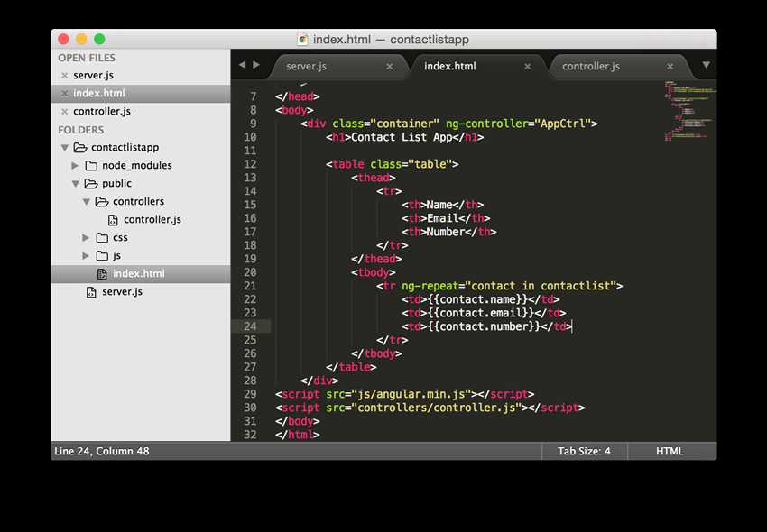The image size is (767, 532).
Task: Open the Tab Size: 4 menu
Action: 584,452
